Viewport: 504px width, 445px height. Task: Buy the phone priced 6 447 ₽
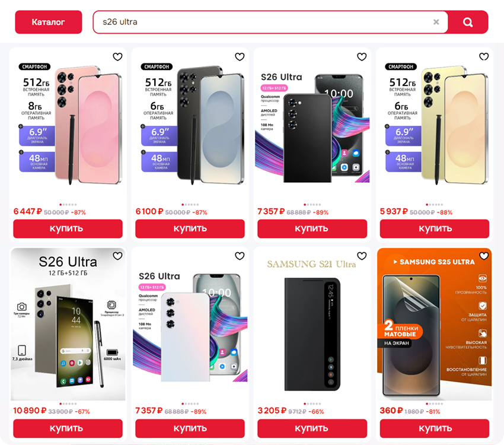[x=68, y=228]
